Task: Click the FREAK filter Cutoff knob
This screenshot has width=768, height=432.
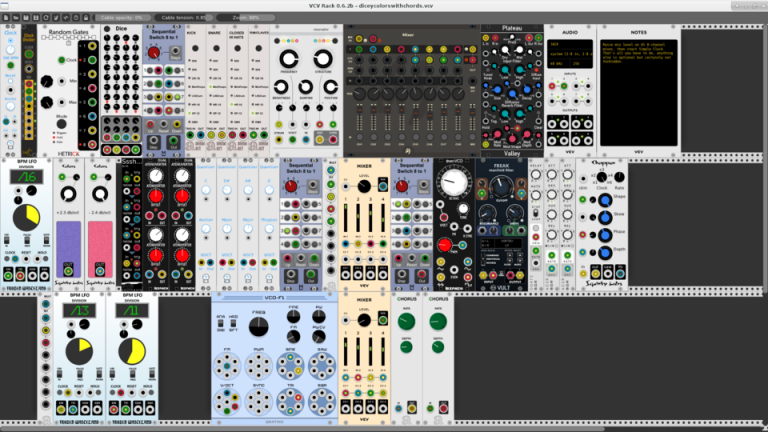Action: click(x=501, y=185)
